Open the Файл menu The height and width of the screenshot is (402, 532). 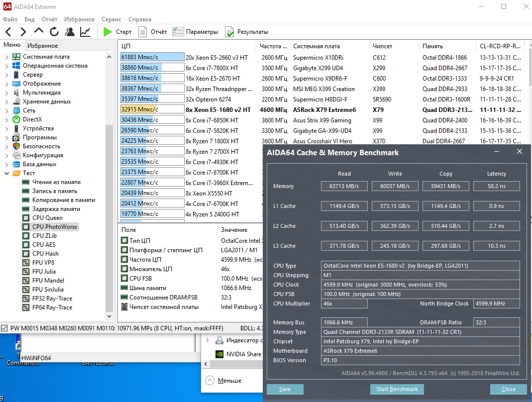(x=10, y=19)
